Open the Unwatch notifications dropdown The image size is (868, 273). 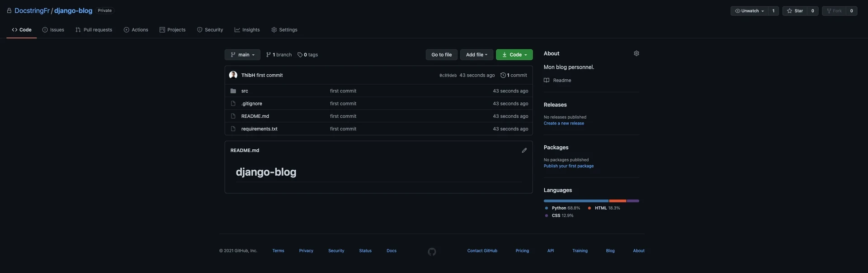coord(750,11)
